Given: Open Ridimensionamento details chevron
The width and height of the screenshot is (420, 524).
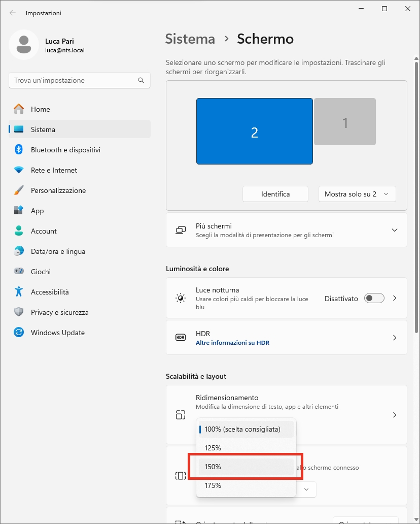Looking at the screenshot, I should [395, 415].
